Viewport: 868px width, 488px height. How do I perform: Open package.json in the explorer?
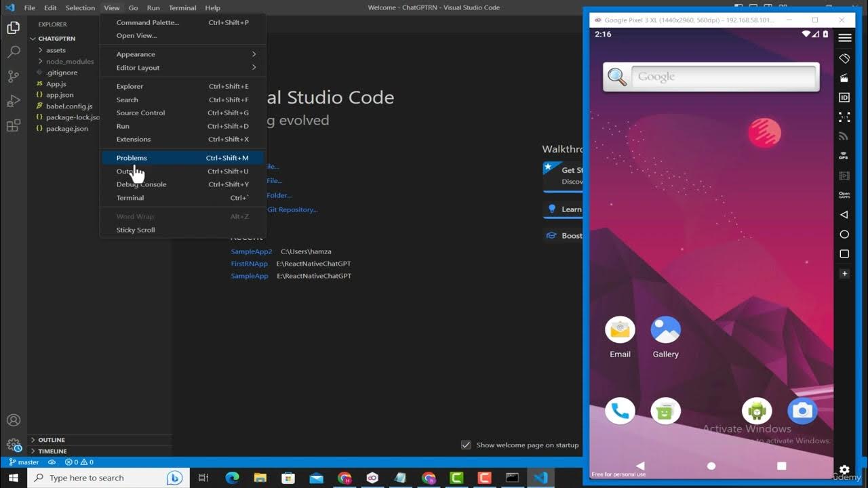[67, 129]
